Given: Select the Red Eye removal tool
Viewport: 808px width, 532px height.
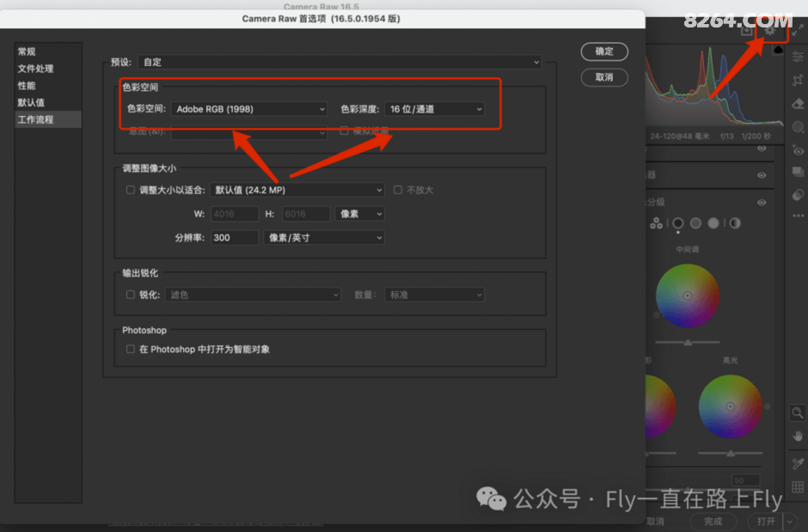Looking at the screenshot, I should 798,150.
